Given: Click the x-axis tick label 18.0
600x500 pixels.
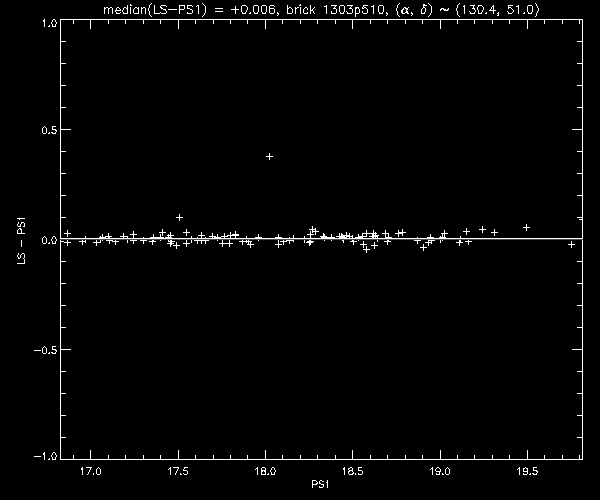Looking at the screenshot, I should point(265,471).
